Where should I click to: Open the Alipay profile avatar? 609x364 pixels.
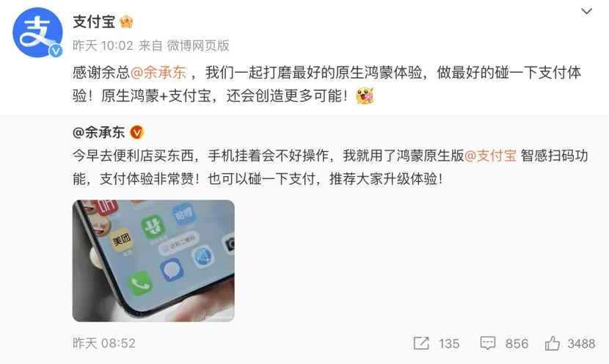coord(37,32)
